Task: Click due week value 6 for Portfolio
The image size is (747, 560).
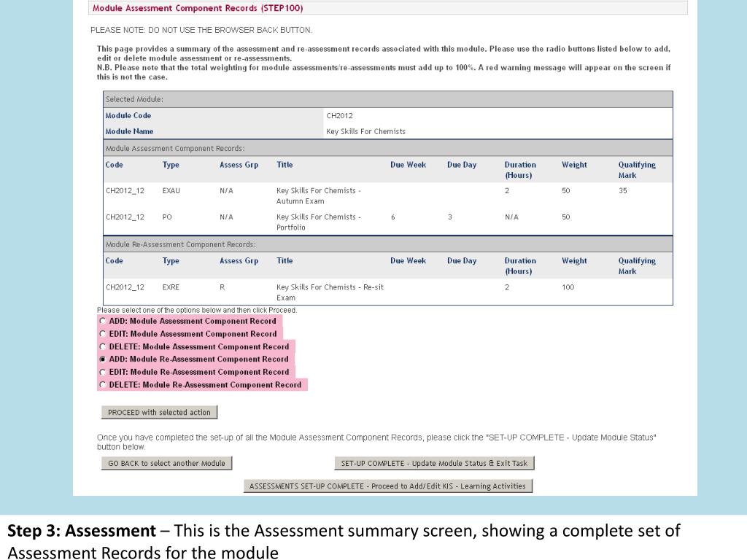Action: pos(393,217)
